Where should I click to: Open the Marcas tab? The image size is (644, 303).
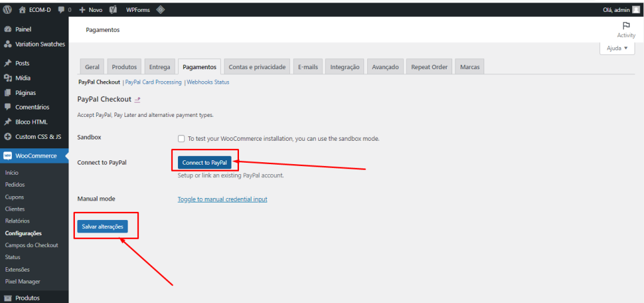pyautogui.click(x=470, y=67)
